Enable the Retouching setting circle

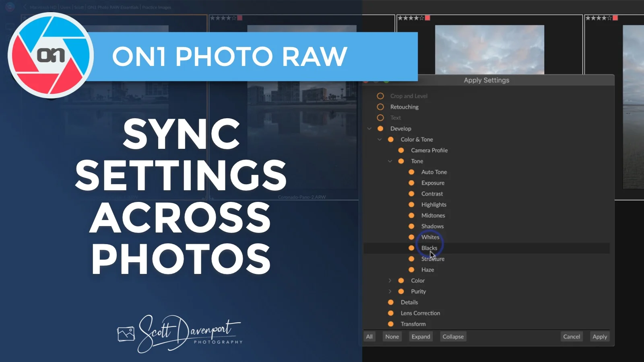coord(380,107)
